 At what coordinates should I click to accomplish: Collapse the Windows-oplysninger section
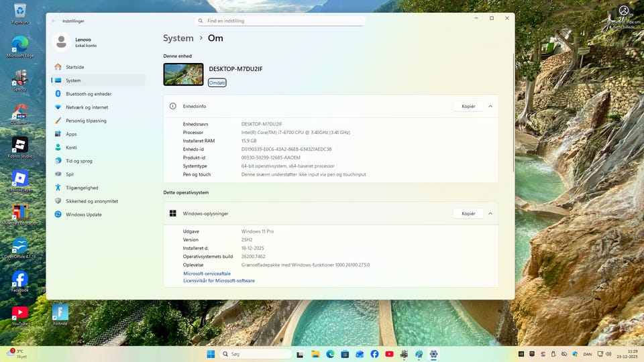pos(490,213)
